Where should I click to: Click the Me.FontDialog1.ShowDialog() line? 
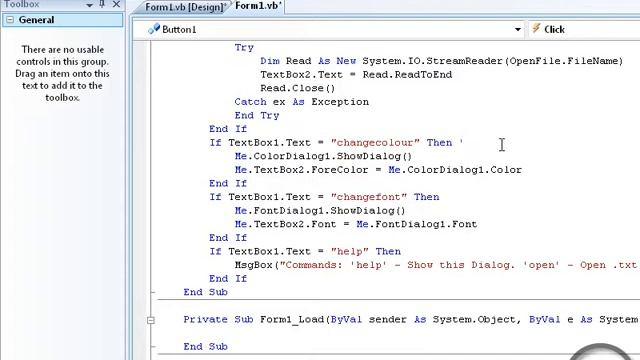320,211
